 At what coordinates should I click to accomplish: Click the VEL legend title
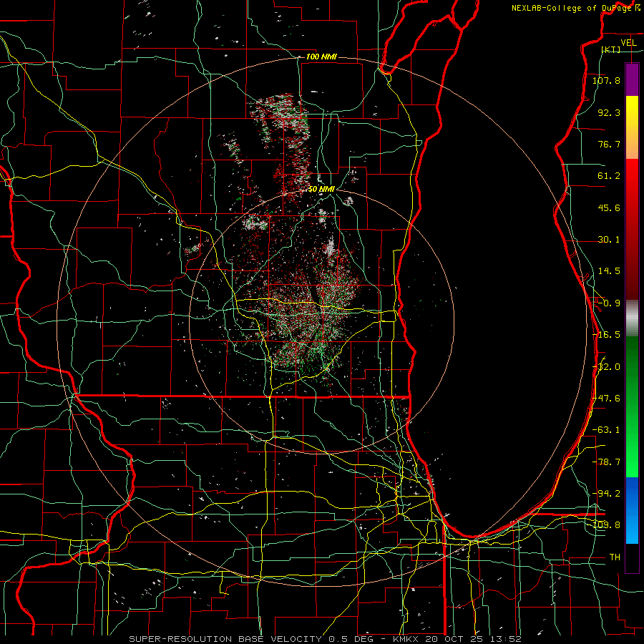pos(628,43)
